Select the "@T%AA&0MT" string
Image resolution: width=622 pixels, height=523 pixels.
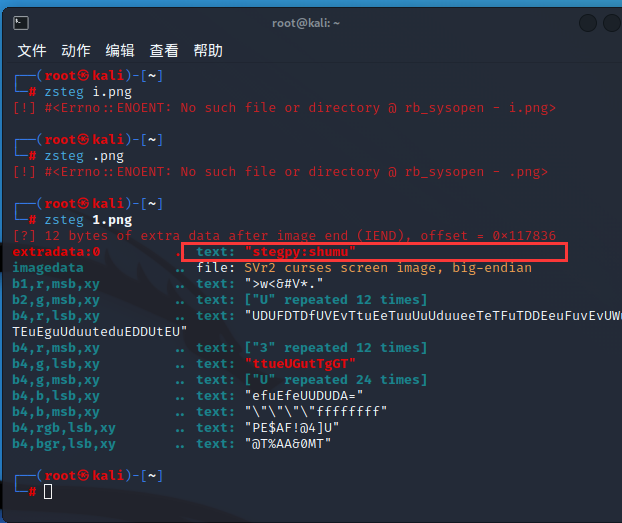point(288,444)
